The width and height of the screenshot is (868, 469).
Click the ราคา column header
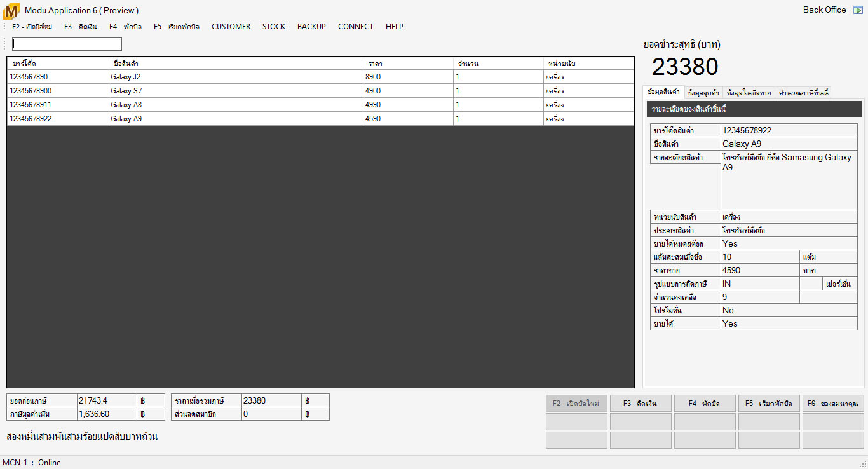tap(408, 64)
